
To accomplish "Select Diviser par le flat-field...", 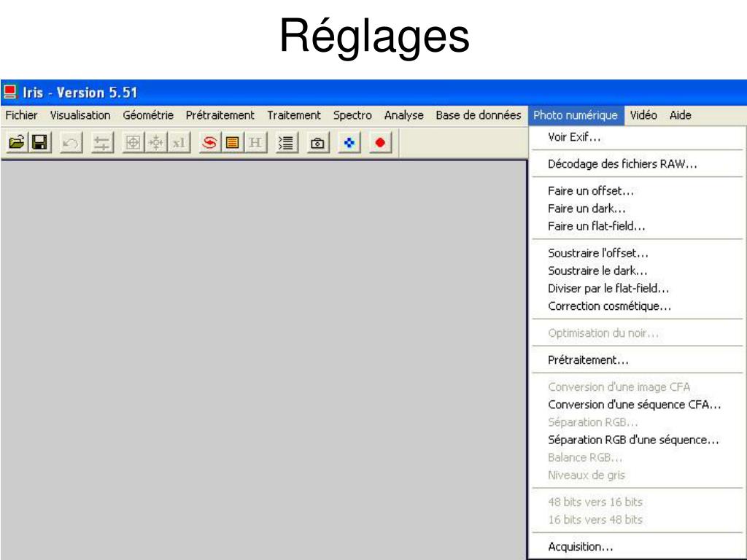I will click(x=637, y=288).
